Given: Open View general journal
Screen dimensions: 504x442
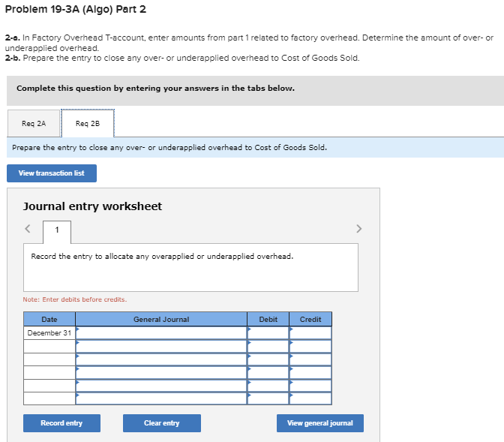Looking at the screenshot, I should pos(320,423).
